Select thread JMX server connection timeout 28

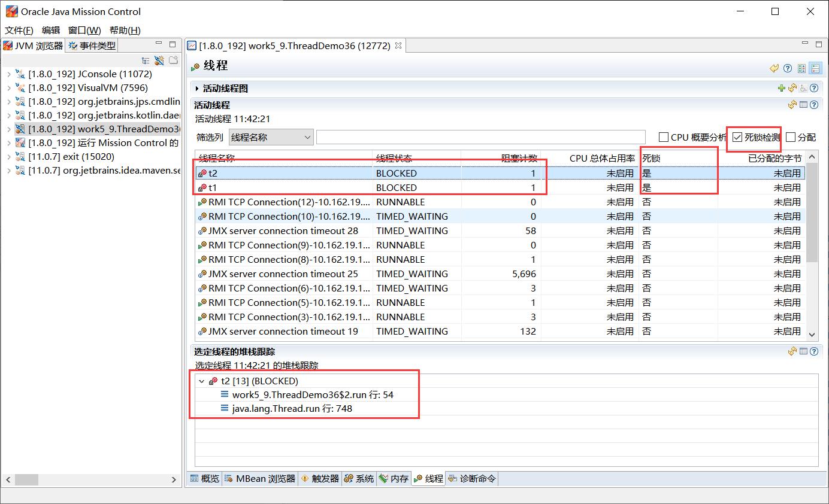(x=500, y=230)
